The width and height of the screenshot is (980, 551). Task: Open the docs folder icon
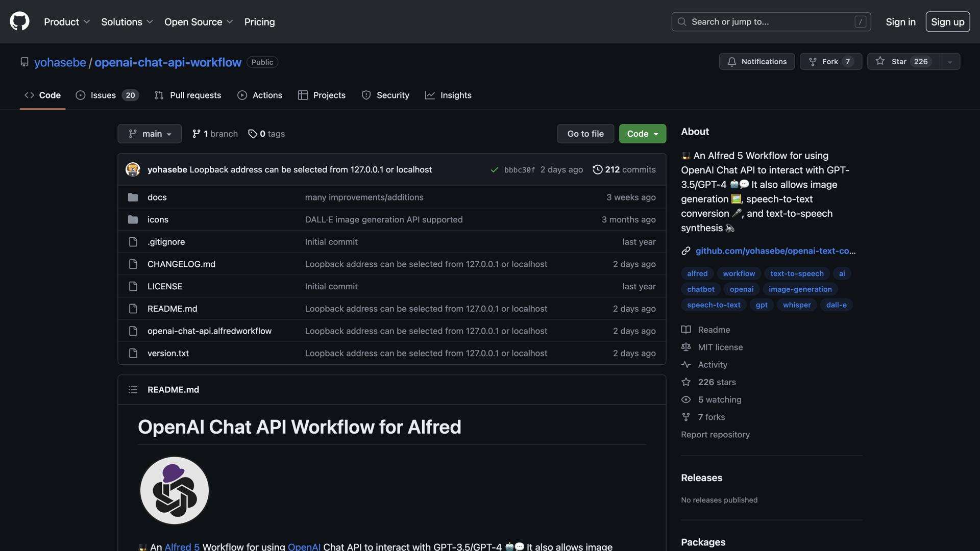click(133, 197)
